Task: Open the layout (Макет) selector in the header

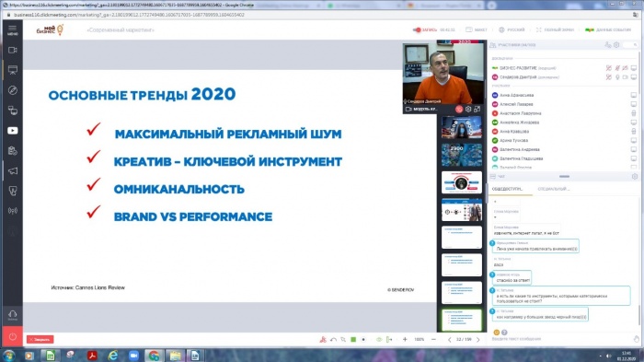Action: [477, 29]
